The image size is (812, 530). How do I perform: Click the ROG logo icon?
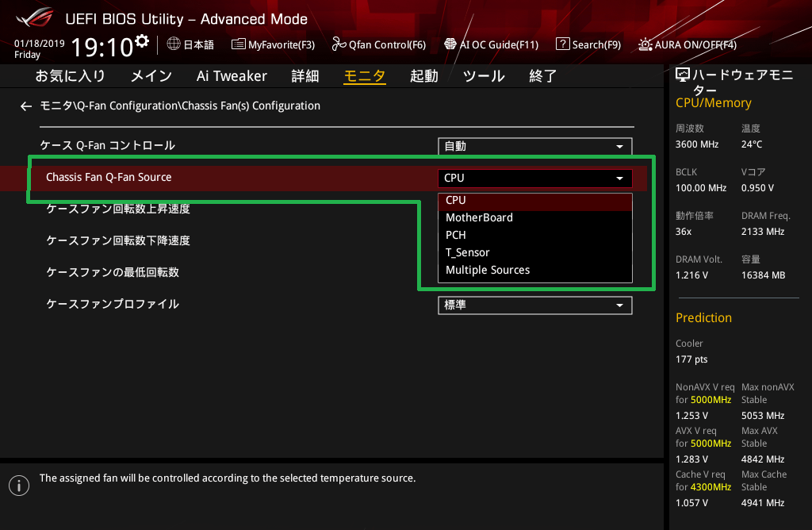[x=35, y=17]
